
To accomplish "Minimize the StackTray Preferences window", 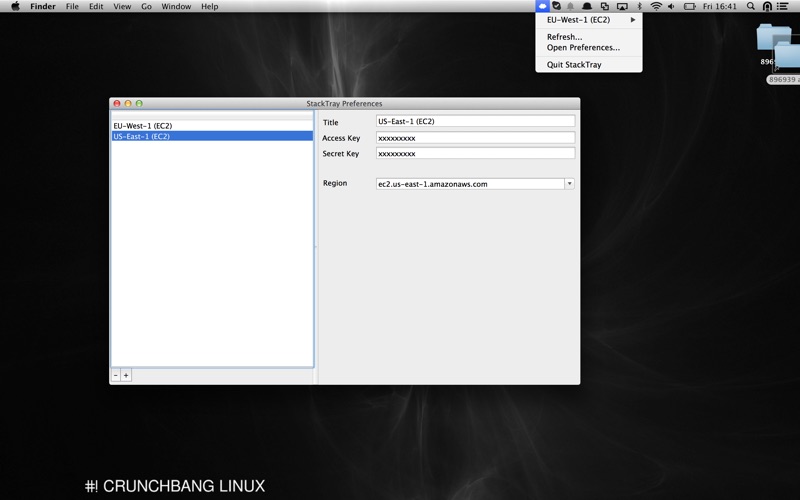I will tap(128, 104).
